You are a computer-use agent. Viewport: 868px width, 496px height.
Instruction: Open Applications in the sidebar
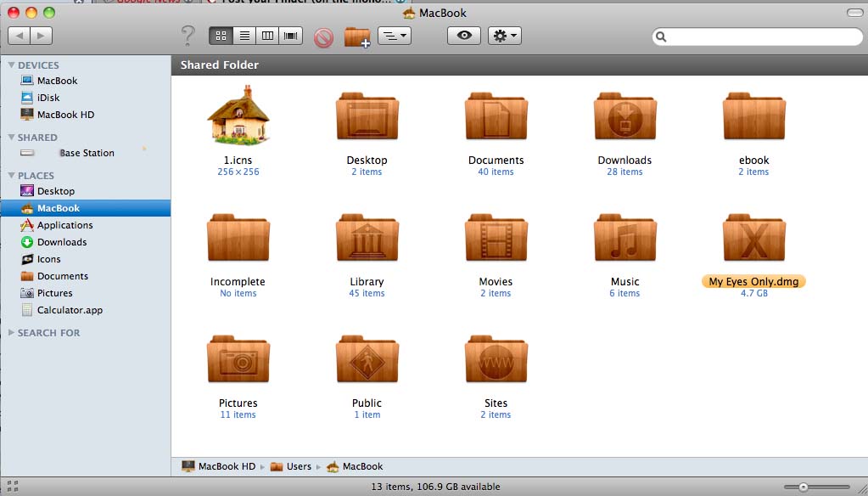click(85, 225)
